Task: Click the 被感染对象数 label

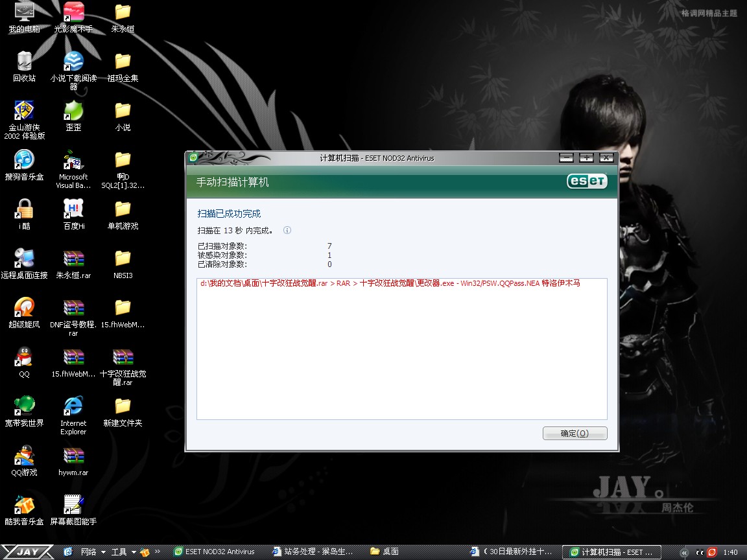Action: pos(222,255)
